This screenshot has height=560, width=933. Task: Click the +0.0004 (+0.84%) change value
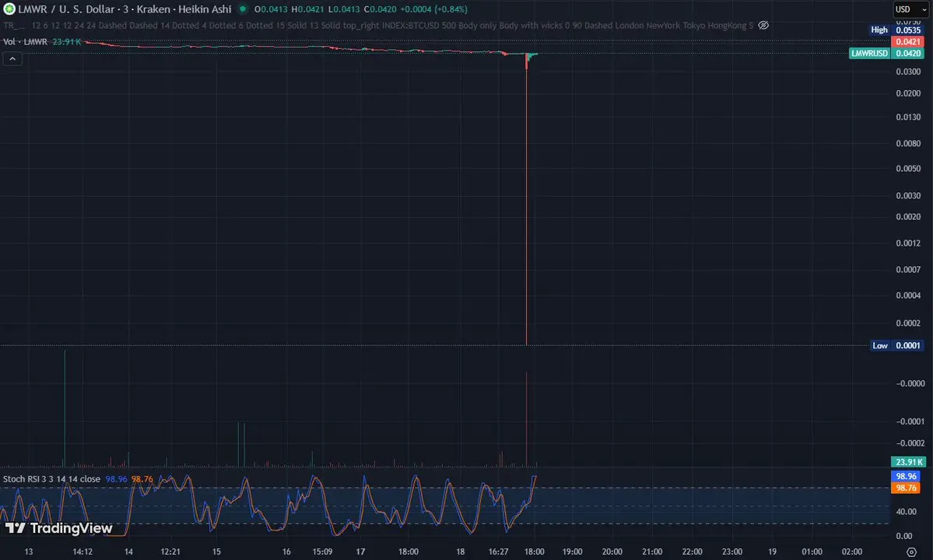(433, 9)
